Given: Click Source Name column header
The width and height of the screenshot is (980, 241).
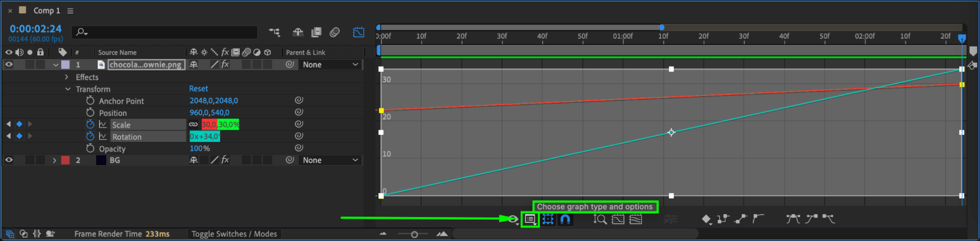Looking at the screenshot, I should [x=117, y=52].
